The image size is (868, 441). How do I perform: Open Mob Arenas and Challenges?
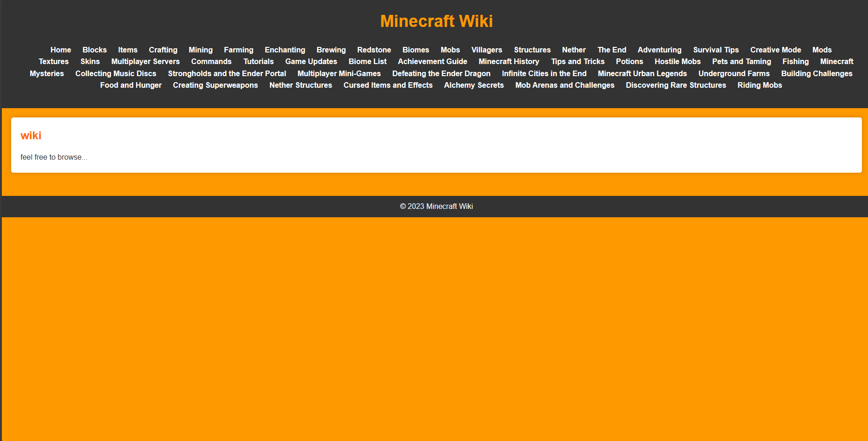click(565, 85)
